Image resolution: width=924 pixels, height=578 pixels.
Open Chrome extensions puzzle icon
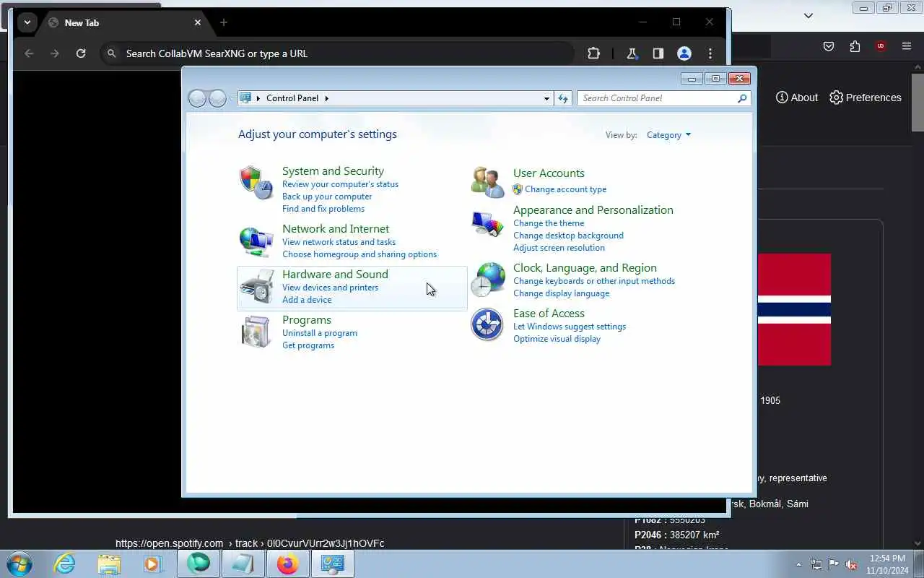point(593,53)
